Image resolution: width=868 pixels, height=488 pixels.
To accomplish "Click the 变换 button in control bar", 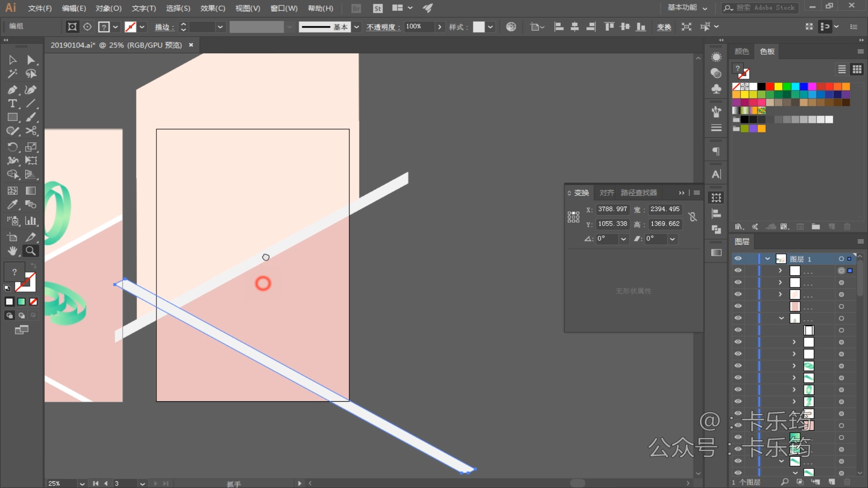I will click(x=664, y=27).
